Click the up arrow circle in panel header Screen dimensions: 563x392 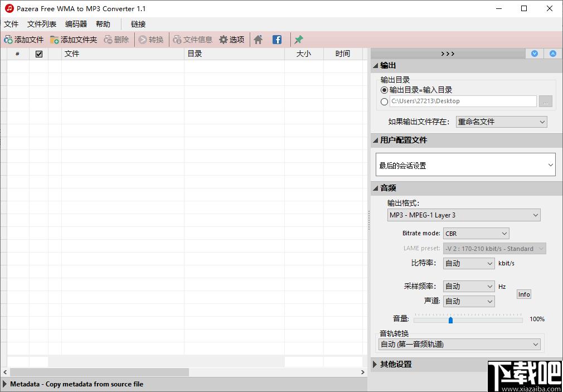click(x=553, y=54)
